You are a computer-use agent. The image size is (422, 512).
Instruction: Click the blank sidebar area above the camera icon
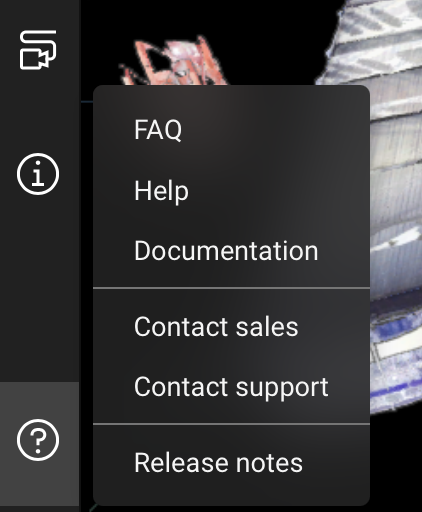tap(39, 13)
